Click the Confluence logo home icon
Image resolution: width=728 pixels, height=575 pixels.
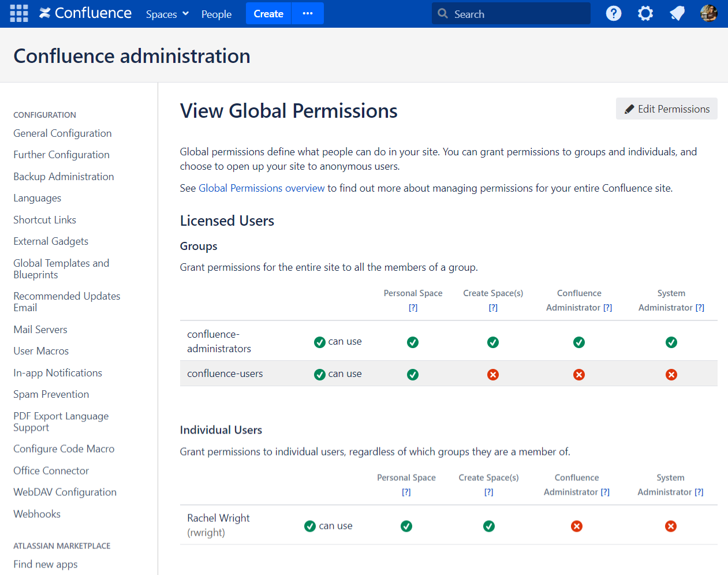(45, 13)
